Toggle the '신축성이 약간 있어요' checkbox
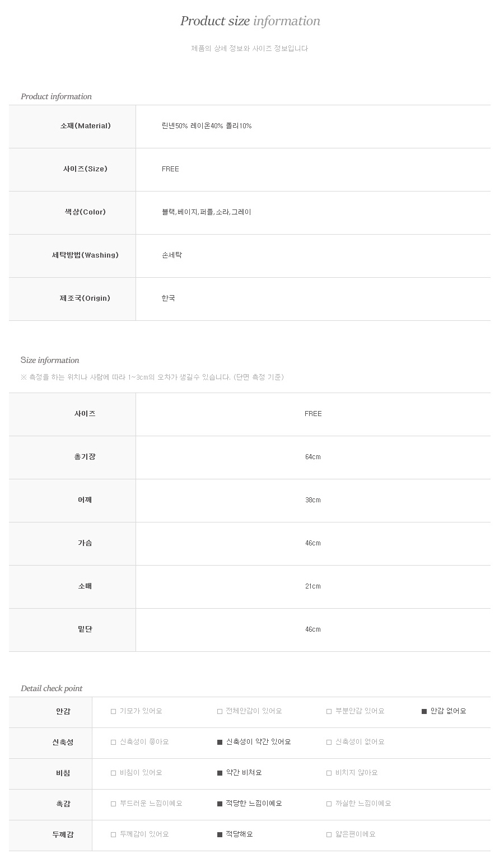Screen dimensions: 504x868 (x=220, y=742)
